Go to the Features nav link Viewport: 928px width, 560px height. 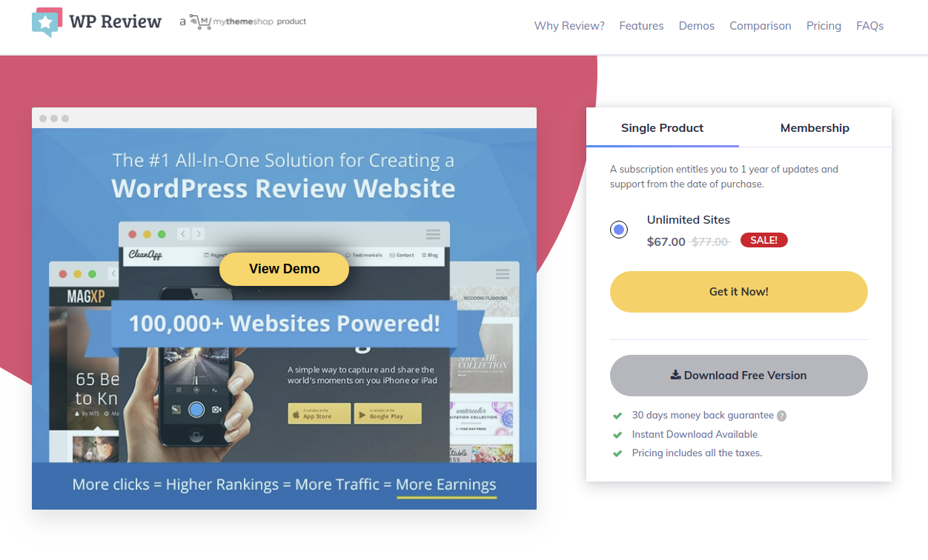642,26
